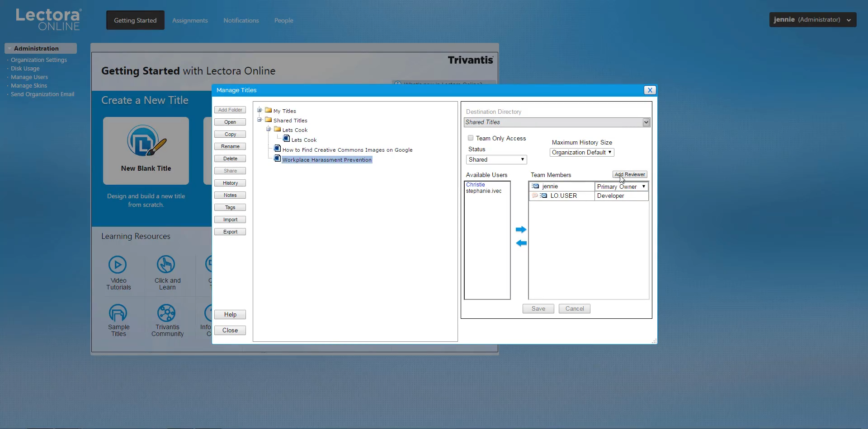Screen dimensions: 868x429
Task: Open the Video Tutorials icon
Action: point(118,265)
